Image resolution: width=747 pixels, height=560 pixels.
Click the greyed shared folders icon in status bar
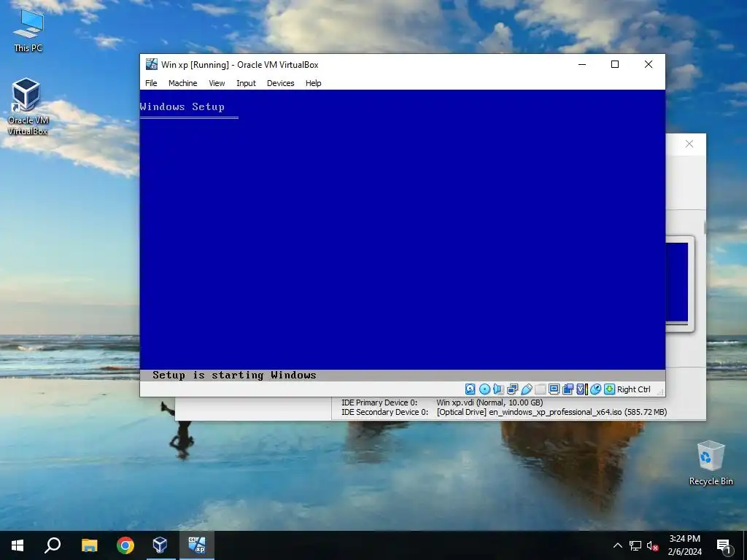(x=541, y=389)
